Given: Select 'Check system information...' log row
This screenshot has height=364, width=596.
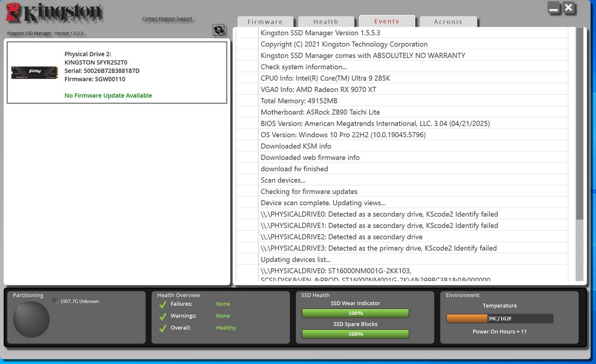Looking at the screenshot, I should pos(402,67).
